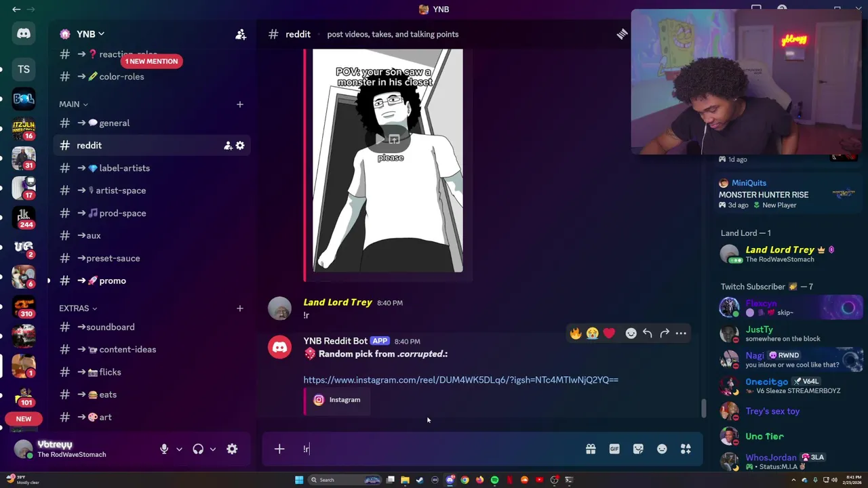Click YNB Reddit Bot username
This screenshot has height=488, width=868.
pos(336,341)
